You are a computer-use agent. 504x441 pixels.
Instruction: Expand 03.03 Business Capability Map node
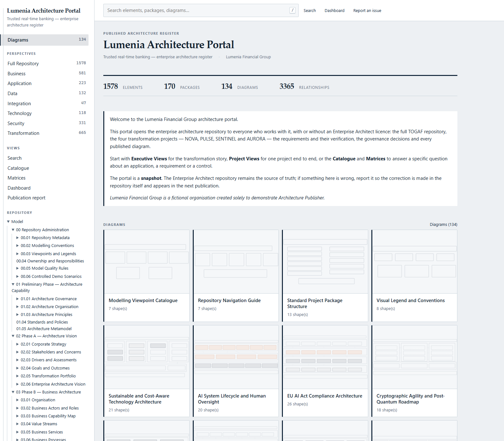point(18,416)
